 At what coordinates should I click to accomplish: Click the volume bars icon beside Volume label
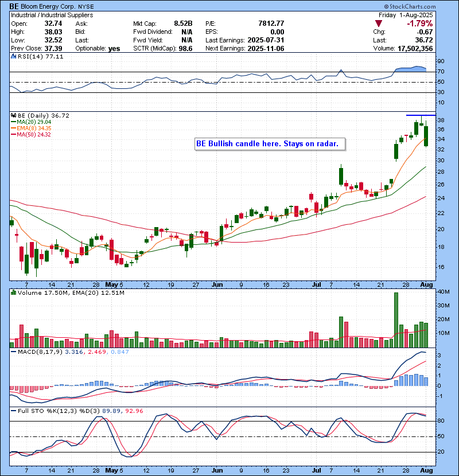[13, 292]
